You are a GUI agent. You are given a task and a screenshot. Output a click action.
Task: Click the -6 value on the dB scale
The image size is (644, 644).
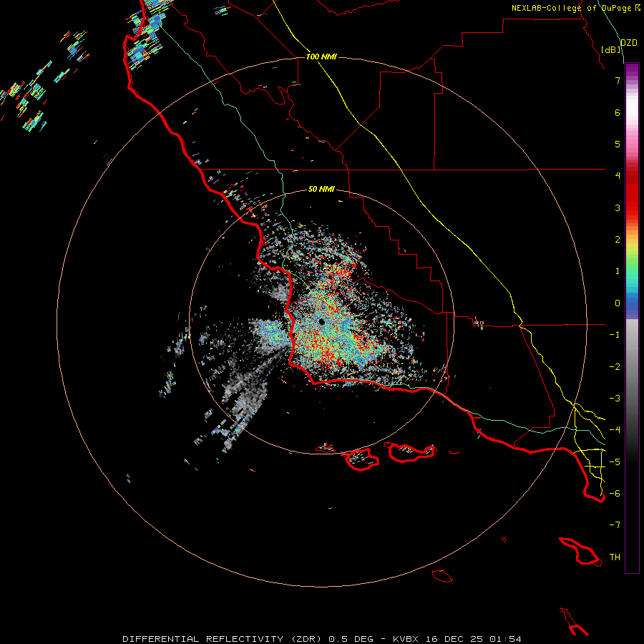(x=615, y=494)
